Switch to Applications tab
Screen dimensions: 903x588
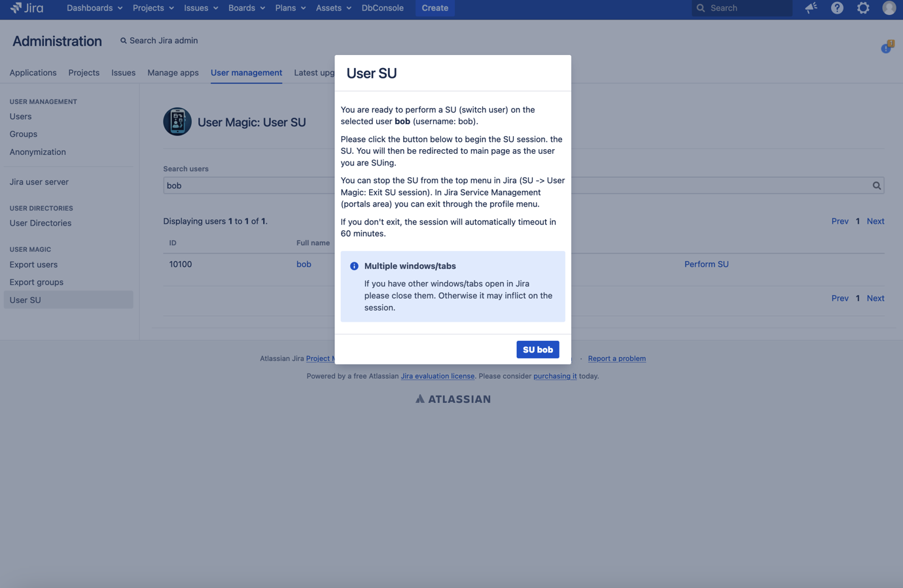(x=33, y=73)
